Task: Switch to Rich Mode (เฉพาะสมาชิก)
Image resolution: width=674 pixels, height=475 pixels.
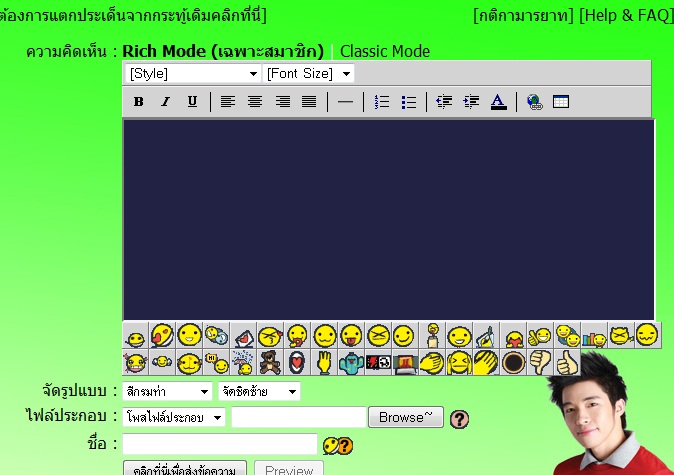Action: [223, 51]
